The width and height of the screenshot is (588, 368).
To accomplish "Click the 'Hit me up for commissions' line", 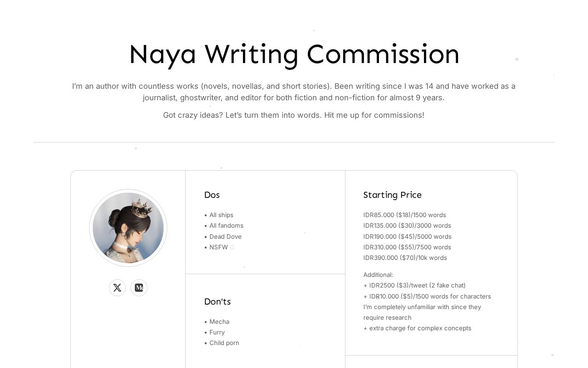I will 294,115.
